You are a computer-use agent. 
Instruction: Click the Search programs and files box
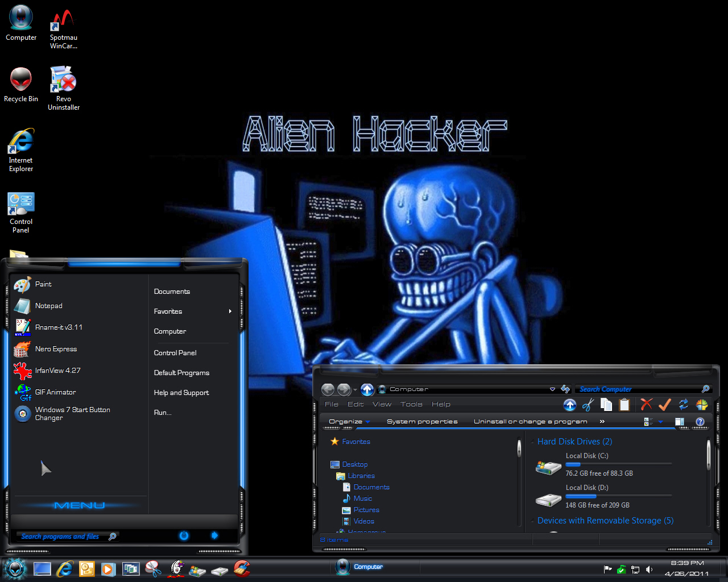click(x=68, y=536)
